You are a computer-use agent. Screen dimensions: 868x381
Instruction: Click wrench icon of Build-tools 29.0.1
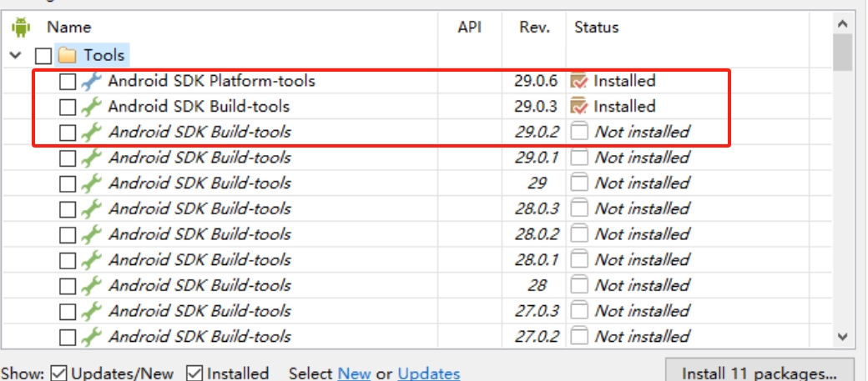[x=91, y=158]
